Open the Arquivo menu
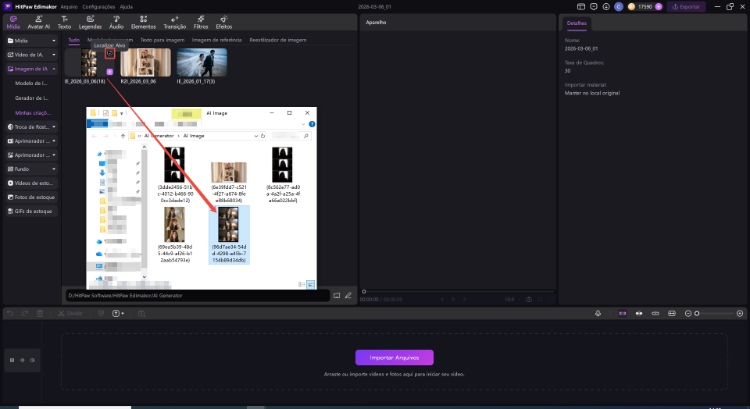750x409 pixels. 68,6
